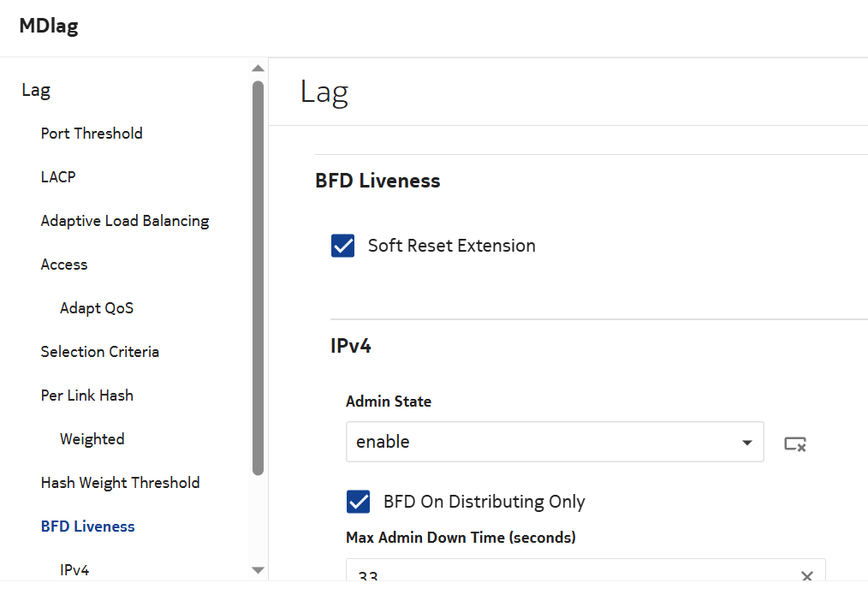The width and height of the screenshot is (868, 589).
Task: Open Weighted sub-item
Action: pyautogui.click(x=92, y=439)
